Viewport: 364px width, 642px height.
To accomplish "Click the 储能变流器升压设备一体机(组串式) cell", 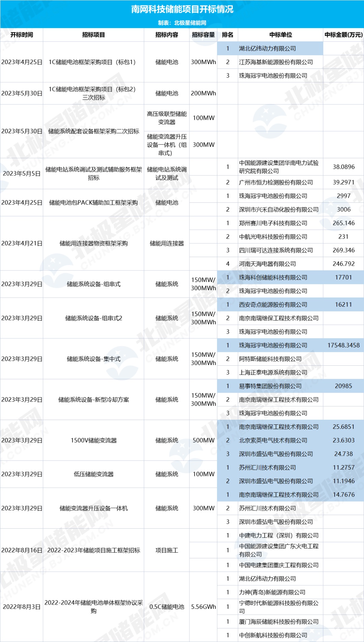I will tap(166, 145).
